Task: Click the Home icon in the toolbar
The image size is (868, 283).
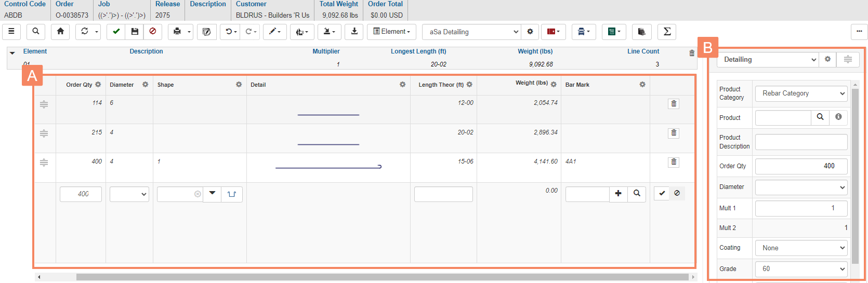Action: [60, 32]
